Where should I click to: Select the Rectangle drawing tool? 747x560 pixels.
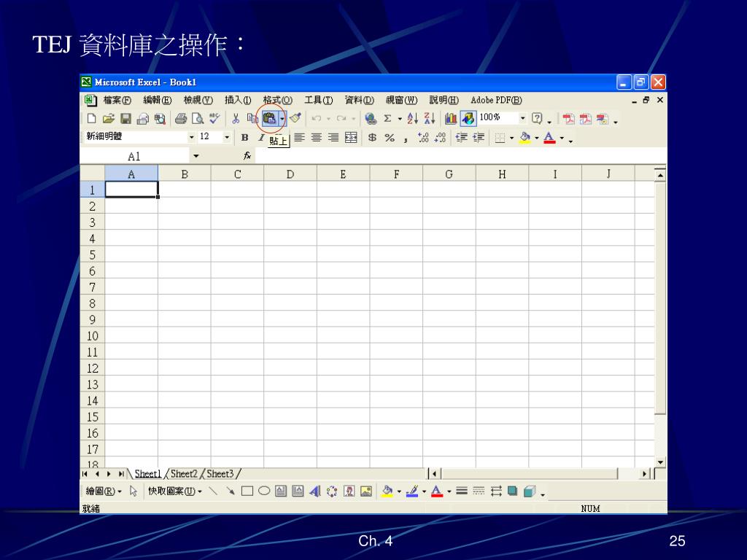pyautogui.click(x=247, y=491)
